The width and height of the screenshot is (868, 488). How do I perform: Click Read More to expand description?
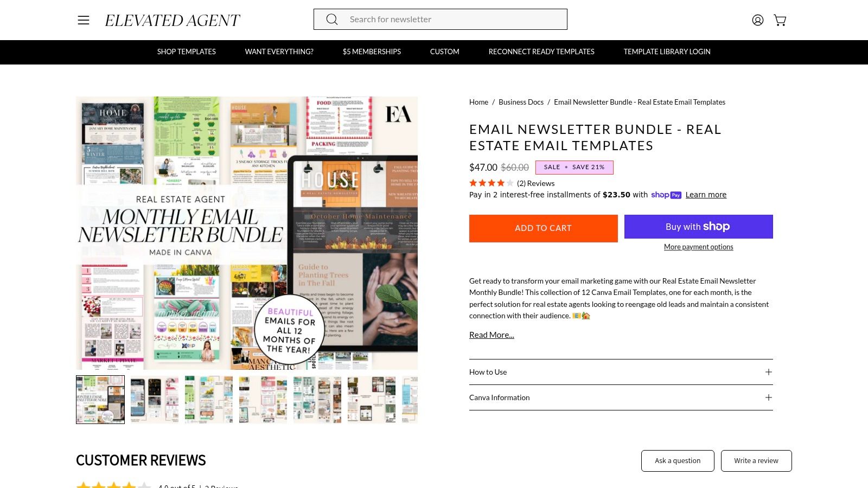[492, 335]
